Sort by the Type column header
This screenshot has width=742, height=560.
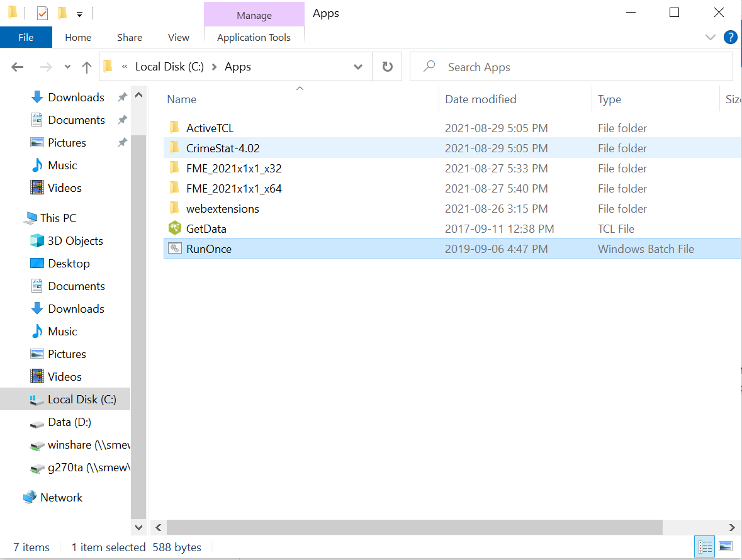pos(609,99)
